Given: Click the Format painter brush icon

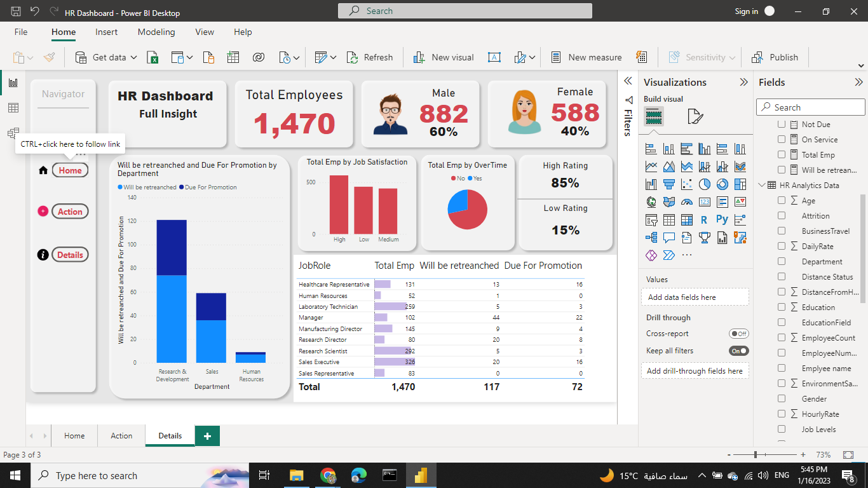Looking at the screenshot, I should pyautogui.click(x=50, y=57).
